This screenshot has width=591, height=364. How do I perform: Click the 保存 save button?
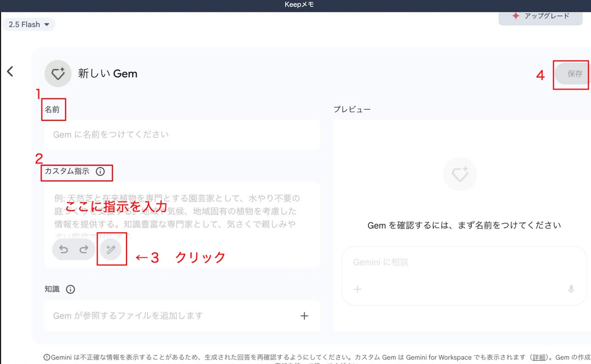tap(573, 74)
